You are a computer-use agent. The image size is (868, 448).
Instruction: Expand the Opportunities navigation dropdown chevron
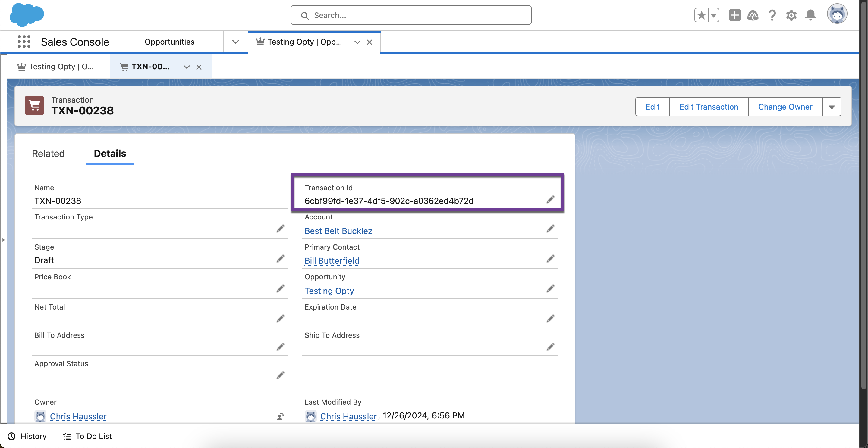point(235,42)
